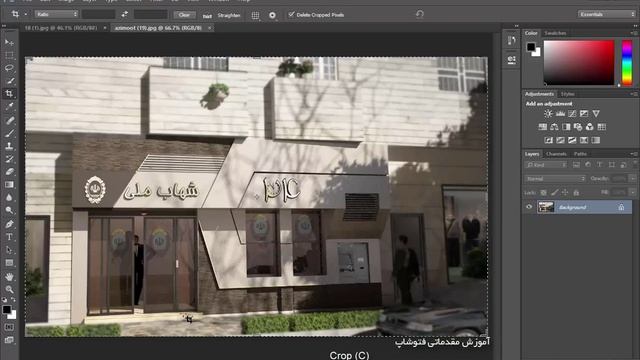The image size is (640, 360).
Task: Select the History Brush tool
Action: point(9,159)
